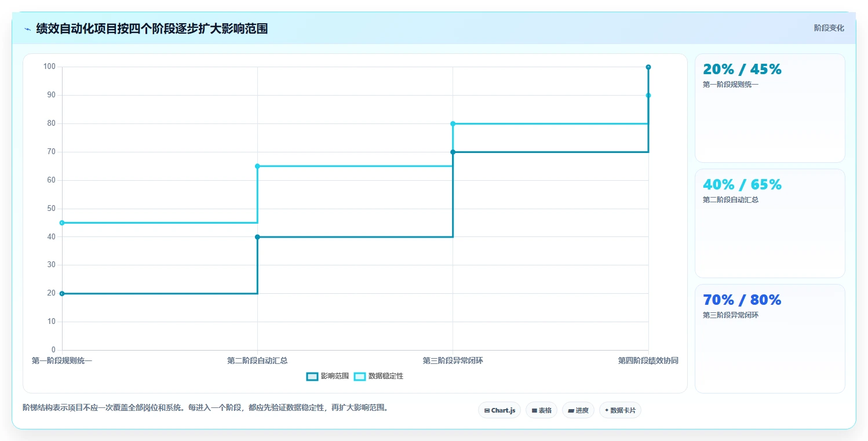Select the 数据稳定性 point at 45
Image resolution: width=868 pixels, height=441 pixels.
(62, 223)
